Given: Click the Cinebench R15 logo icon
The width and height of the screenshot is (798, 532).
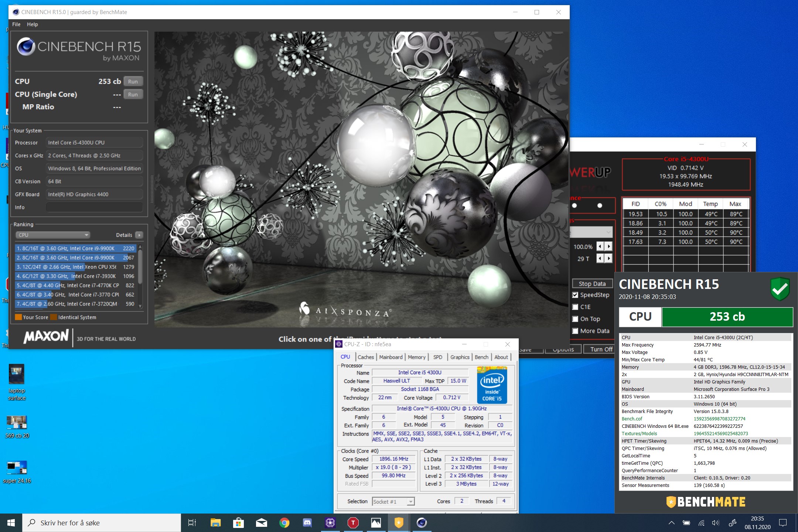Looking at the screenshot, I should click(26, 47).
